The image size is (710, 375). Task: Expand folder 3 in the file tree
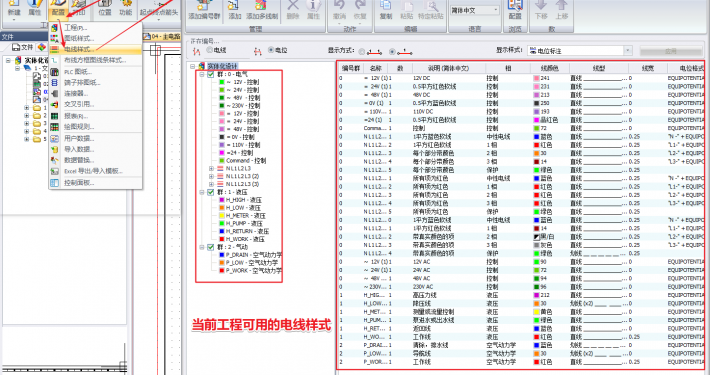[x=27, y=123]
